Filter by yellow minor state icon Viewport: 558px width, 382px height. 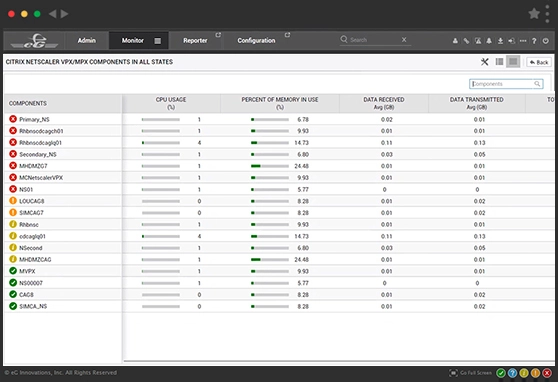[x=524, y=373]
